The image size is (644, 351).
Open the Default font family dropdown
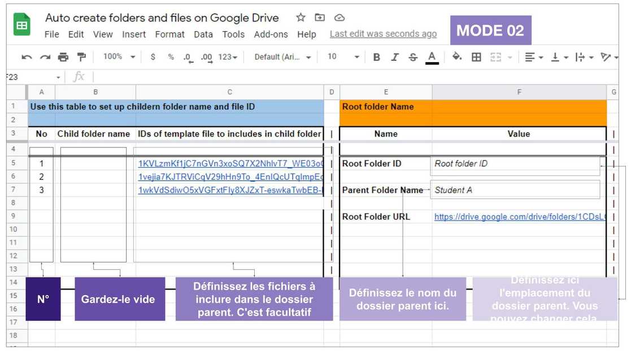282,57
